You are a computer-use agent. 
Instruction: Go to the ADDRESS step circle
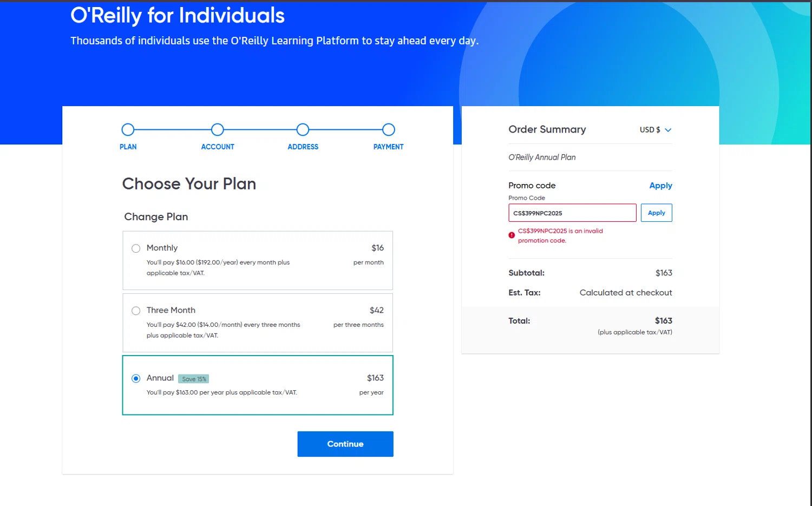[x=303, y=130]
